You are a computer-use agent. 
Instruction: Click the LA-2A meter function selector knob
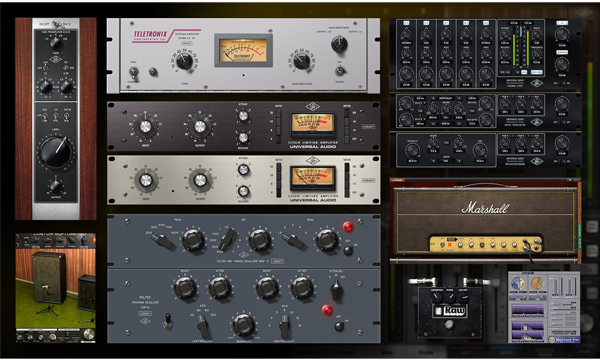click(339, 44)
